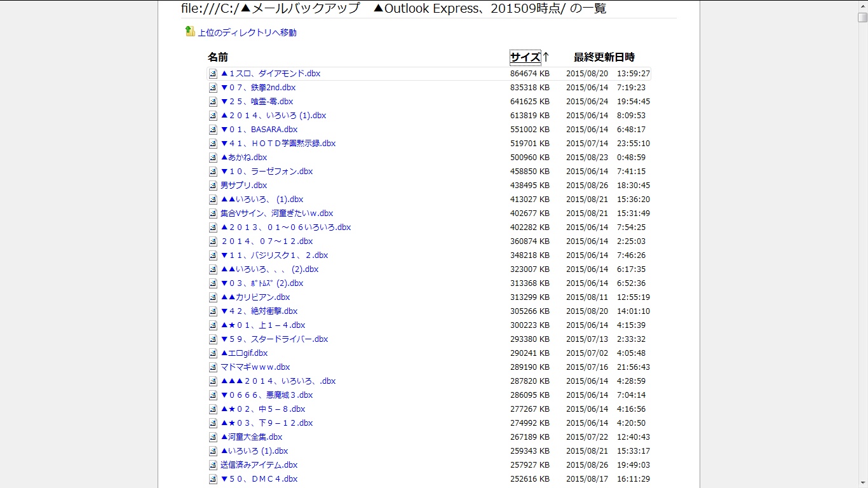The height and width of the screenshot is (488, 868).
Task: Click file icon beside ▼11、バジリスク1、2.dbx
Action: tap(214, 255)
